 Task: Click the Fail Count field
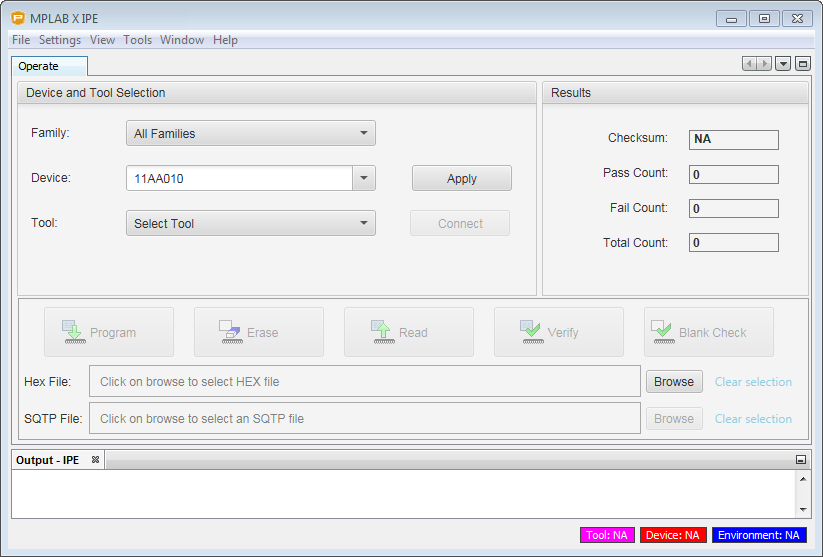733,208
